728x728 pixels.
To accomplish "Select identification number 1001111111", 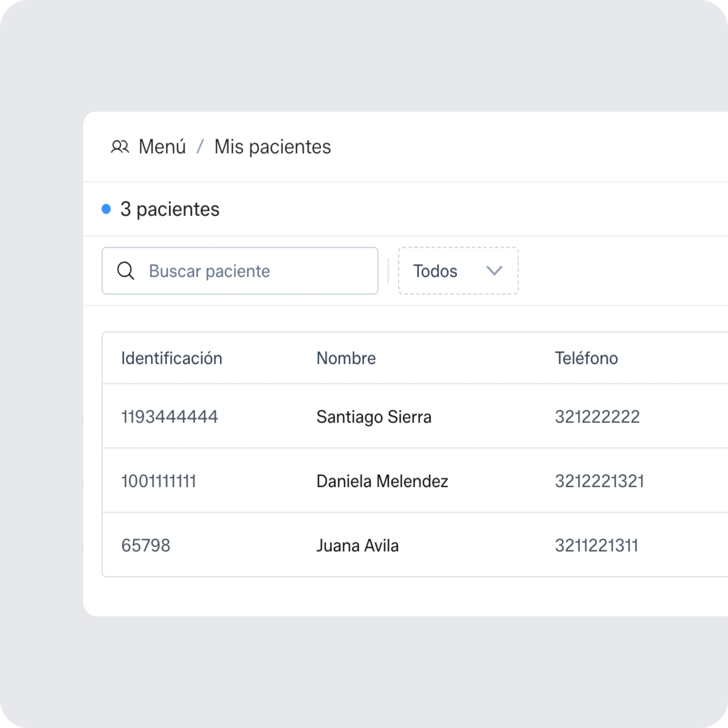I will (x=159, y=481).
